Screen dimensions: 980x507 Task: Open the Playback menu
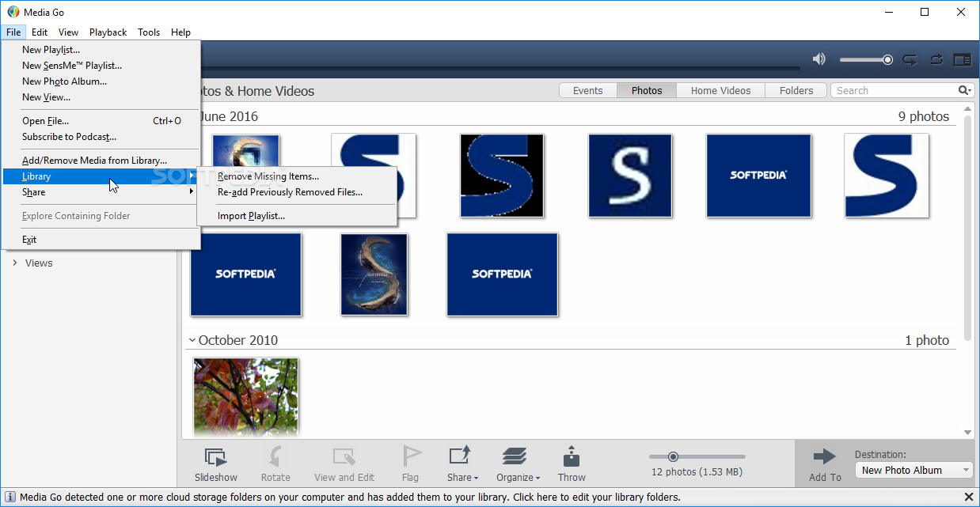point(108,32)
